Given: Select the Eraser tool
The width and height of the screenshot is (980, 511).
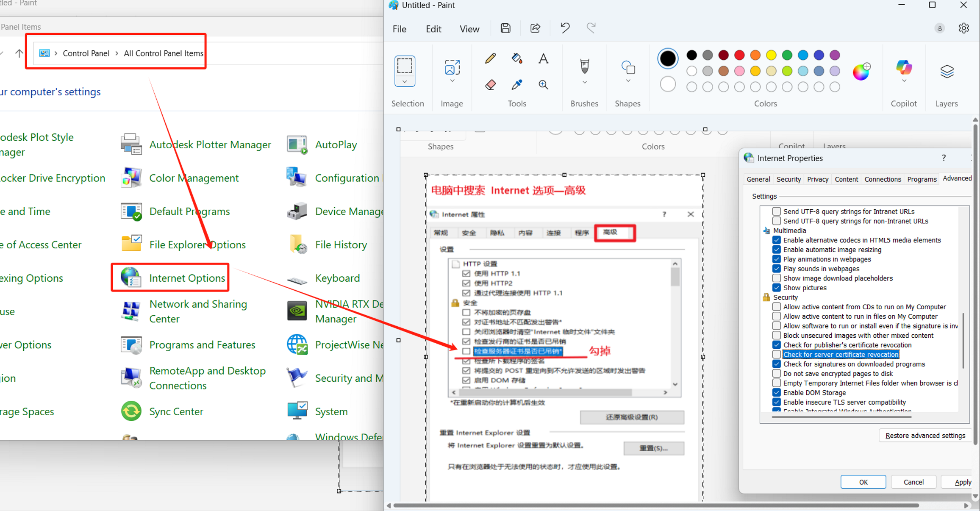Looking at the screenshot, I should tap(490, 85).
